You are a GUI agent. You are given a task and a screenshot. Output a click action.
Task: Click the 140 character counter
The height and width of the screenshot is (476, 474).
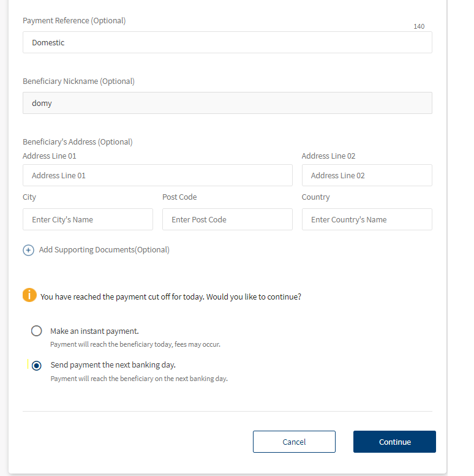(x=419, y=26)
